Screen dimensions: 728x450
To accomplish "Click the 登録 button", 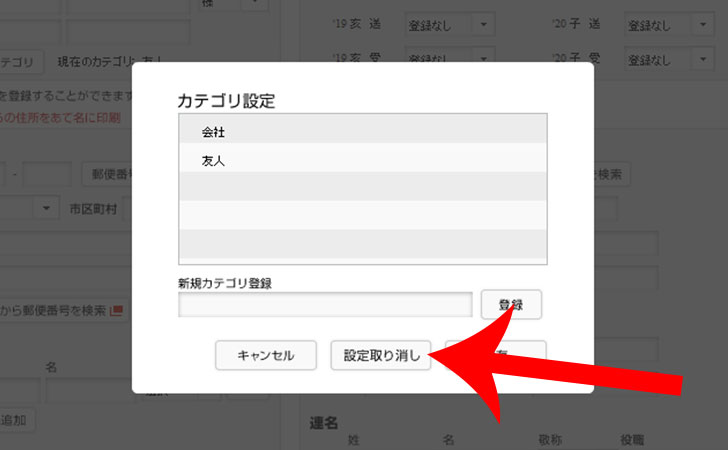I will (511, 305).
